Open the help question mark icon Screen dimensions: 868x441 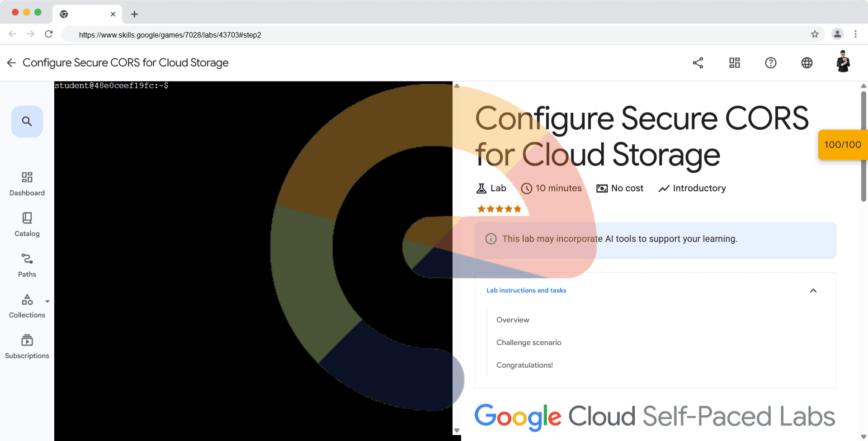click(x=771, y=63)
